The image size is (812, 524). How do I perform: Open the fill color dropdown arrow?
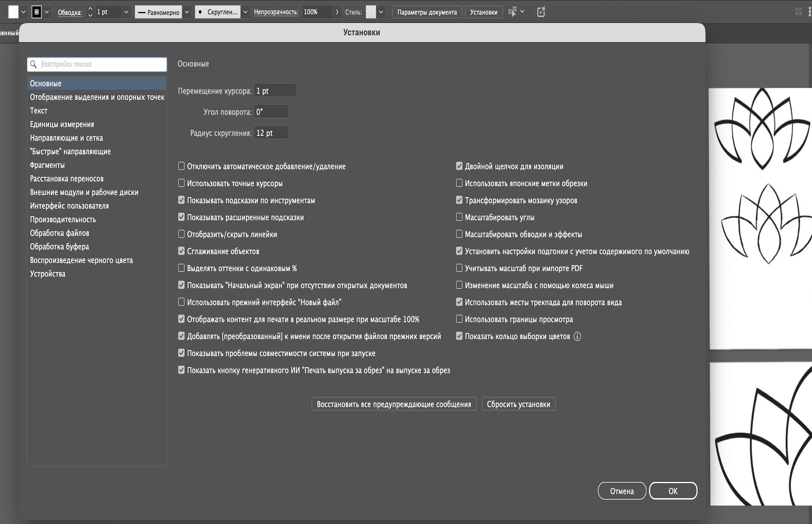pos(24,12)
